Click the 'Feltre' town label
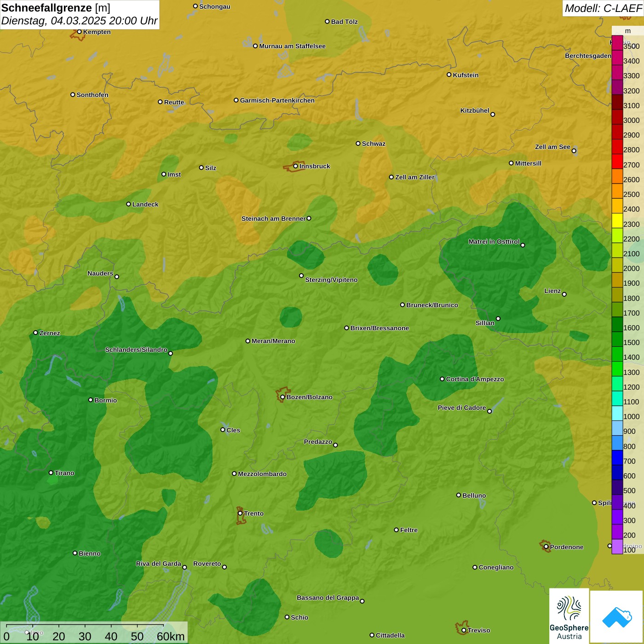Screen dimensions: 644x644 [x=409, y=530]
